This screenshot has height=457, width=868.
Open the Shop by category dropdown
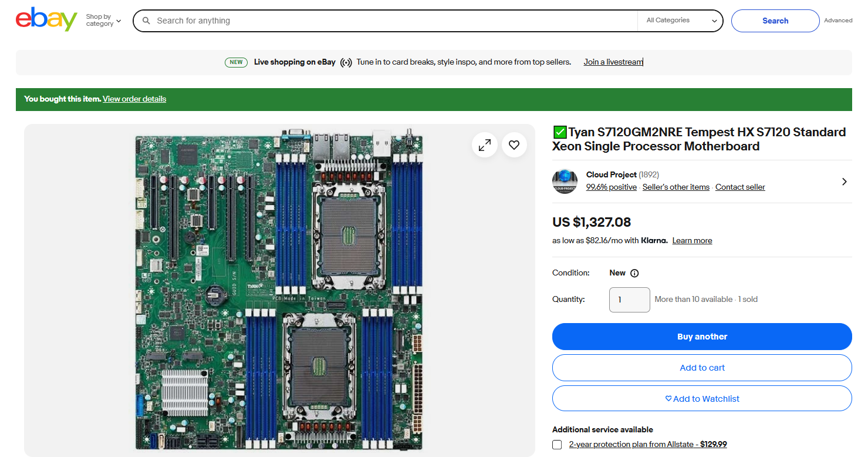[103, 21]
